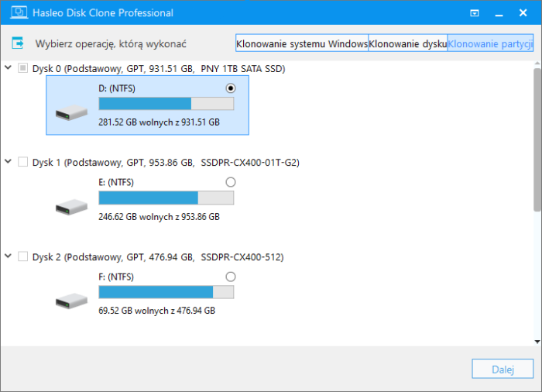Click the E: drive disk icon

click(x=72, y=207)
